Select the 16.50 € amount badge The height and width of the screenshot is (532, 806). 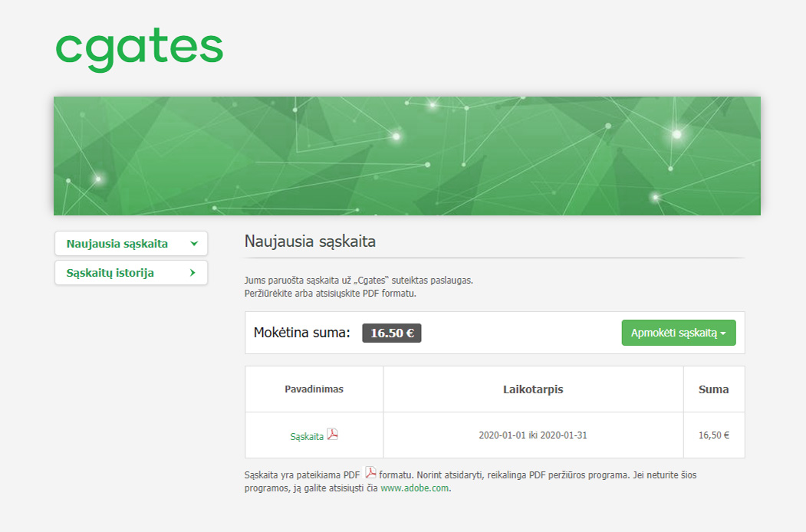coord(392,333)
